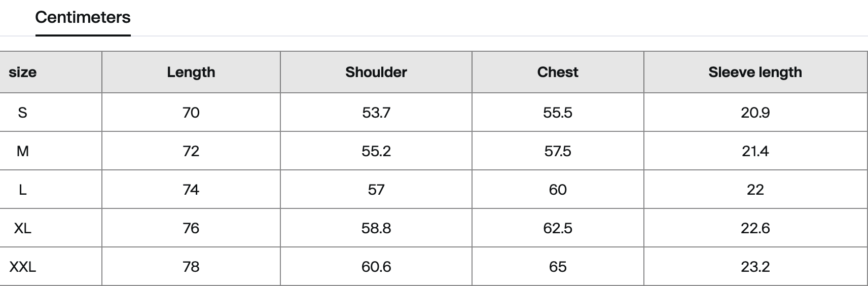The width and height of the screenshot is (868, 286).
Task: Switch to the Centimeters tab
Action: click(x=83, y=18)
